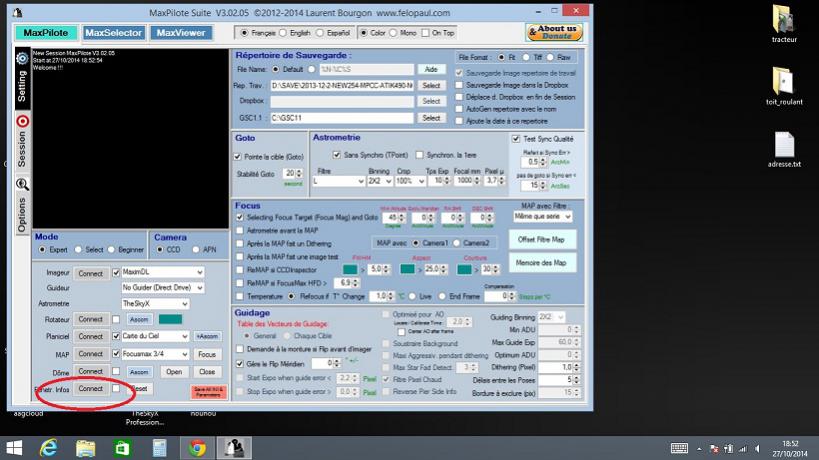
Task: Click the About us Donate button
Action: 554,32
